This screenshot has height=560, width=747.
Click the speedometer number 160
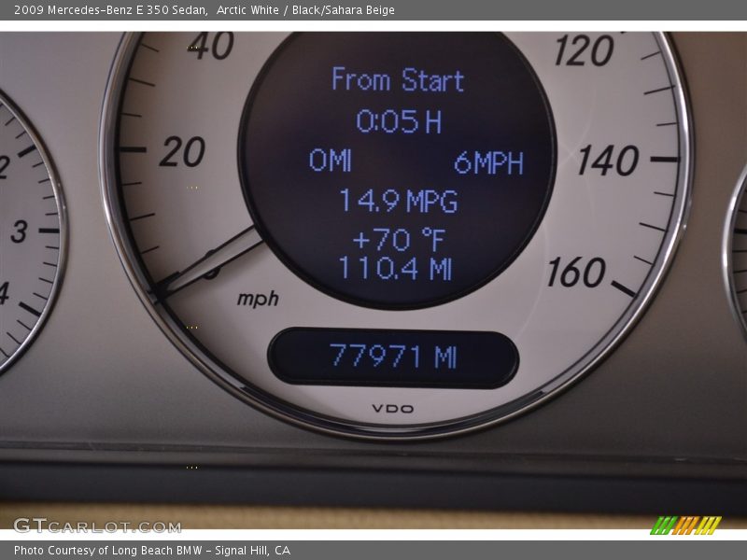pos(576,273)
